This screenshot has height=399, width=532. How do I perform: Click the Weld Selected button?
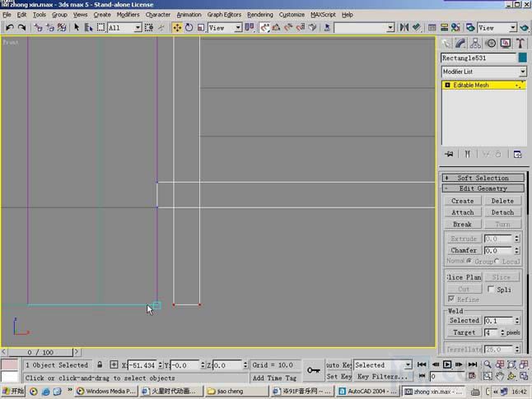pyautogui.click(x=464, y=320)
